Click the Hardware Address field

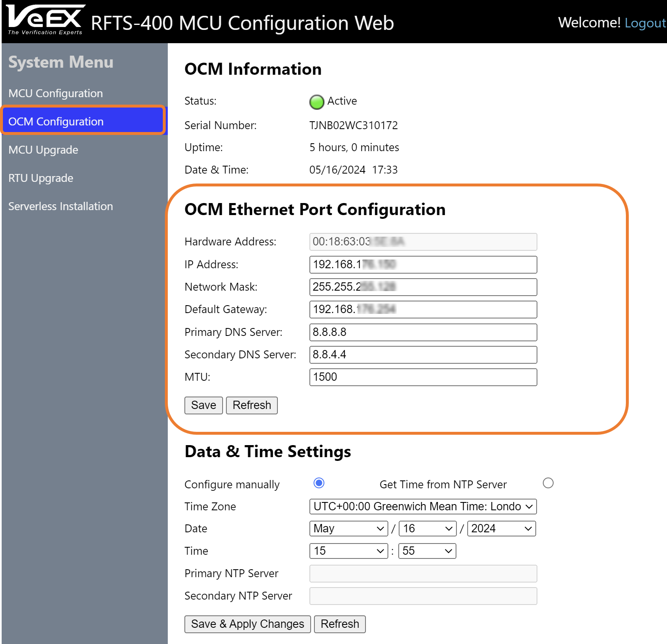pos(423,242)
